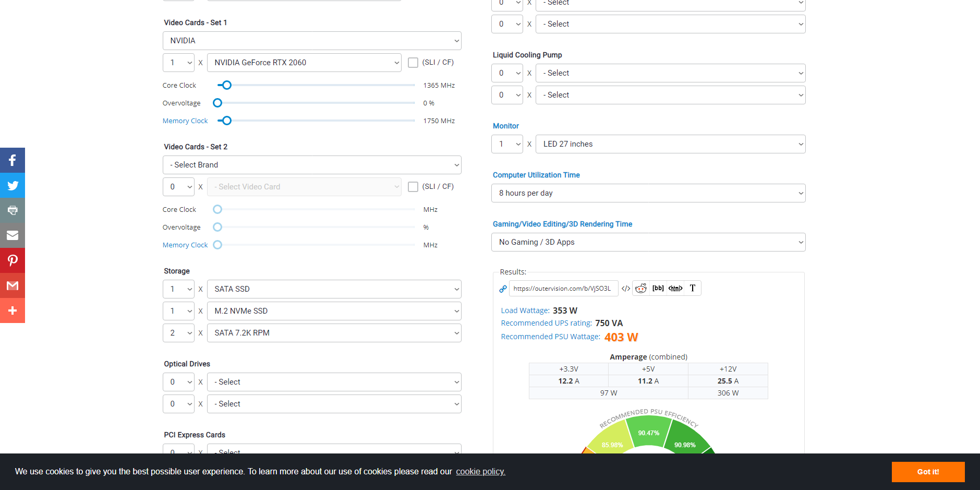Open the Select Brand dropdown for Set 2

coord(312,165)
